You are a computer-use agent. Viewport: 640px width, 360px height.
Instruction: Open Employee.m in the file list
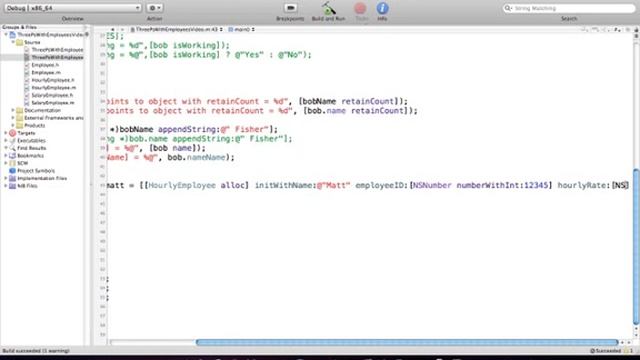point(46,72)
